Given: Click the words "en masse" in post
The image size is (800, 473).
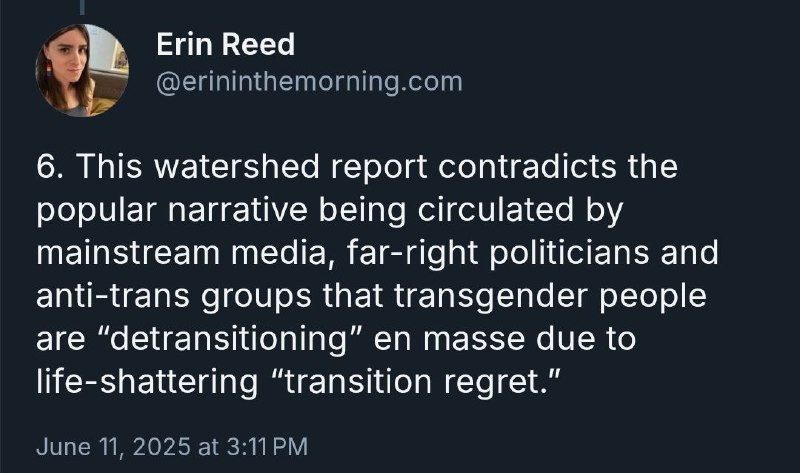Looking at the screenshot, I should point(448,339).
